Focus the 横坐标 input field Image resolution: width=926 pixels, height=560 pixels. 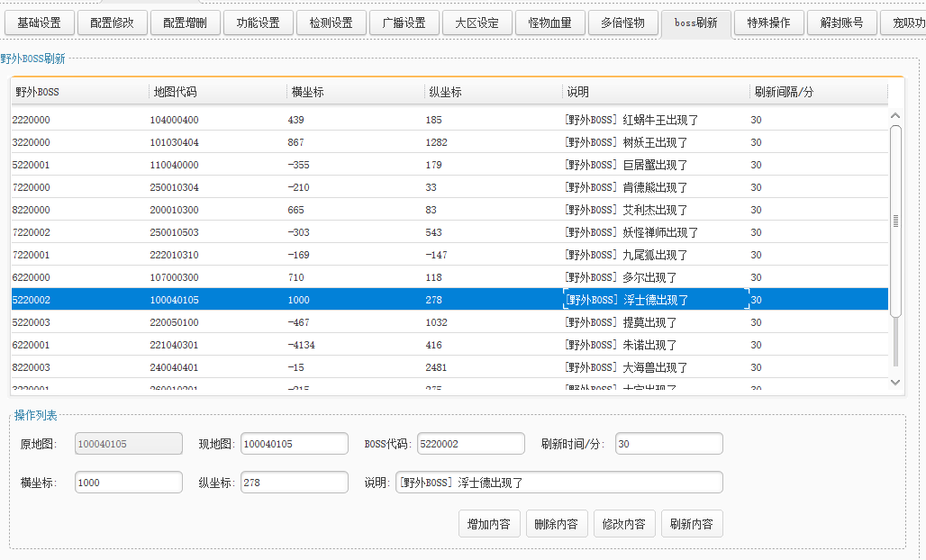(129, 482)
